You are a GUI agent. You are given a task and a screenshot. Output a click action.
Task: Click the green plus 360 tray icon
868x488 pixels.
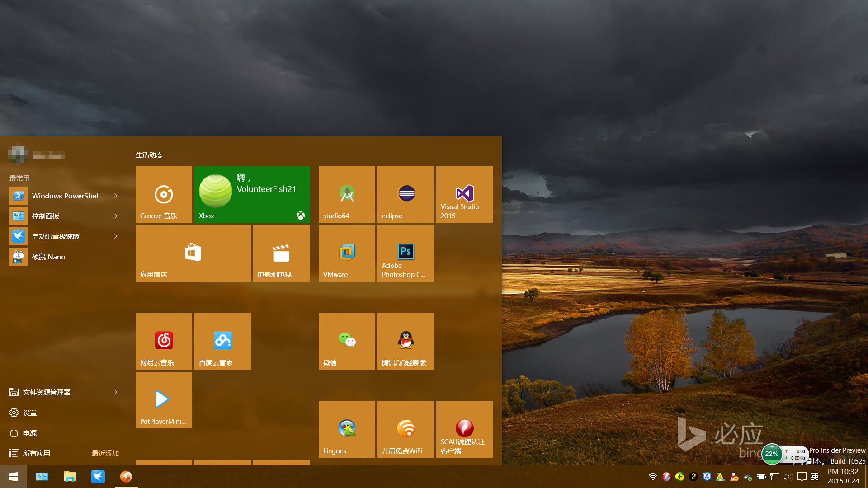click(x=680, y=477)
